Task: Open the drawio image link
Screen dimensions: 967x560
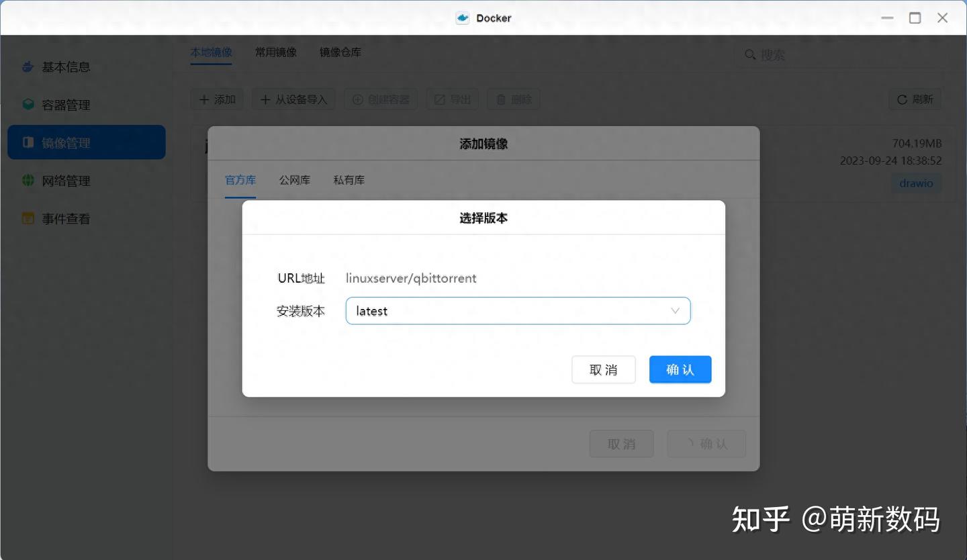Action: 916,183
